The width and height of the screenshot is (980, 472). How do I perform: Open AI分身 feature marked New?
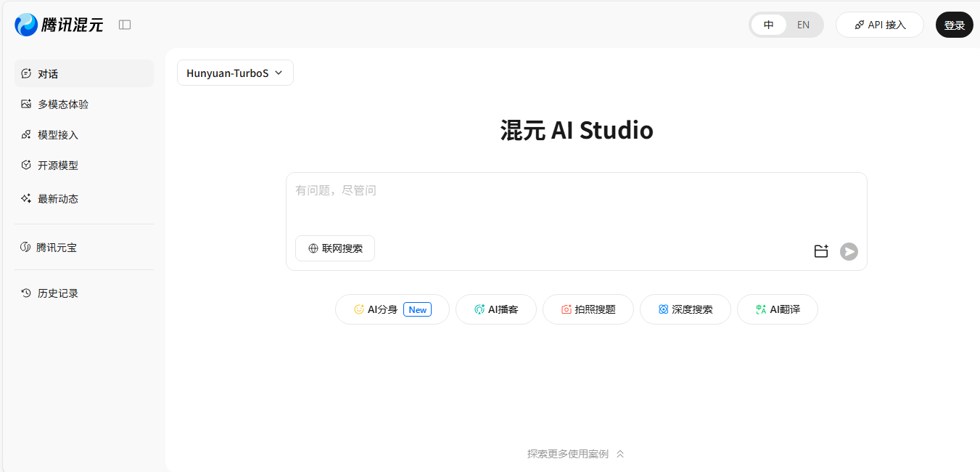[392, 309]
